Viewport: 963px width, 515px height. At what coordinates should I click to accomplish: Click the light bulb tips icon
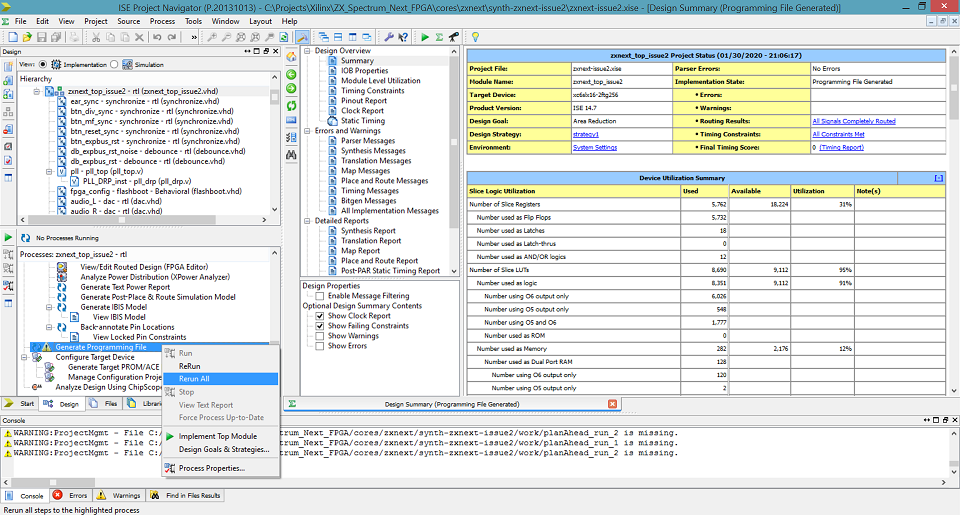[x=475, y=37]
